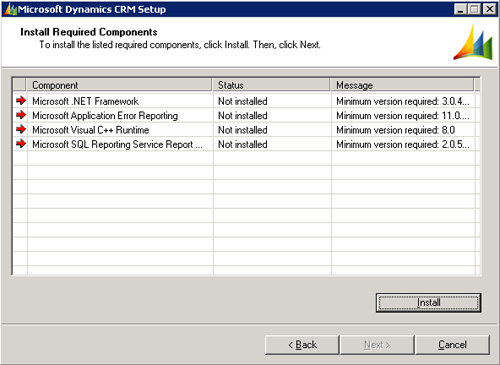Image resolution: width=500 pixels, height=365 pixels.
Task: Click the red arrow beside SQL Reporting Service
Action: (x=21, y=144)
